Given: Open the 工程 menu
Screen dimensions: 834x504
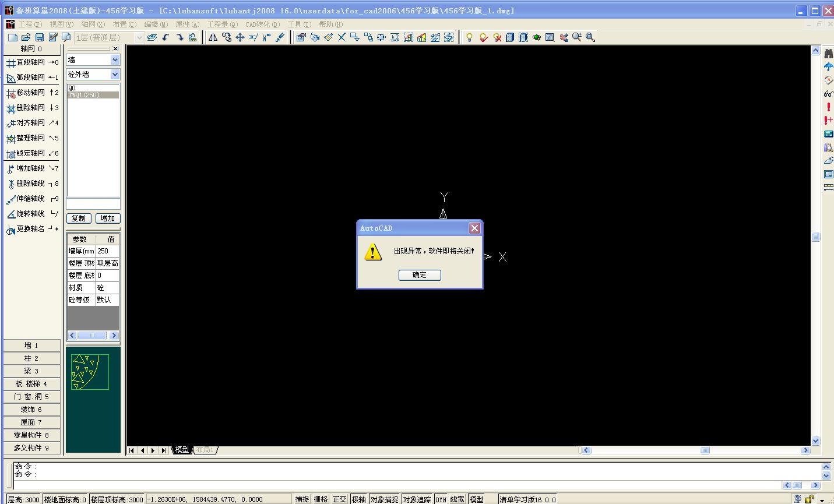Looking at the screenshot, I should (30, 24).
